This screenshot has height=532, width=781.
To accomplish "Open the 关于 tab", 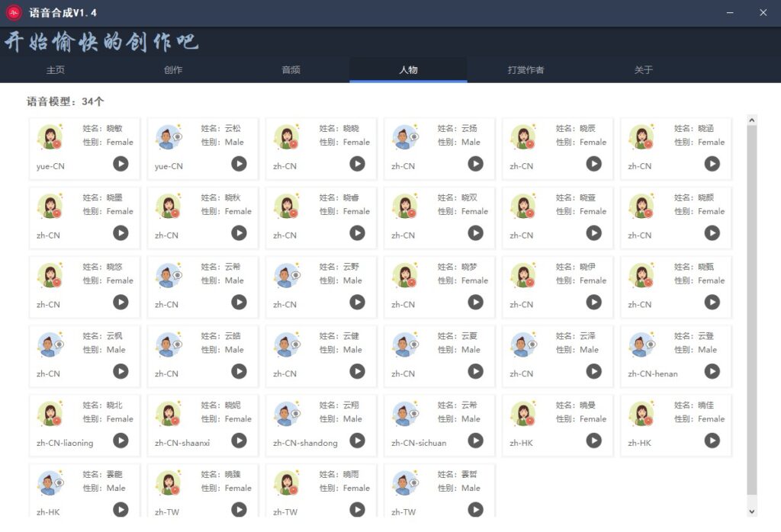I will 643,70.
